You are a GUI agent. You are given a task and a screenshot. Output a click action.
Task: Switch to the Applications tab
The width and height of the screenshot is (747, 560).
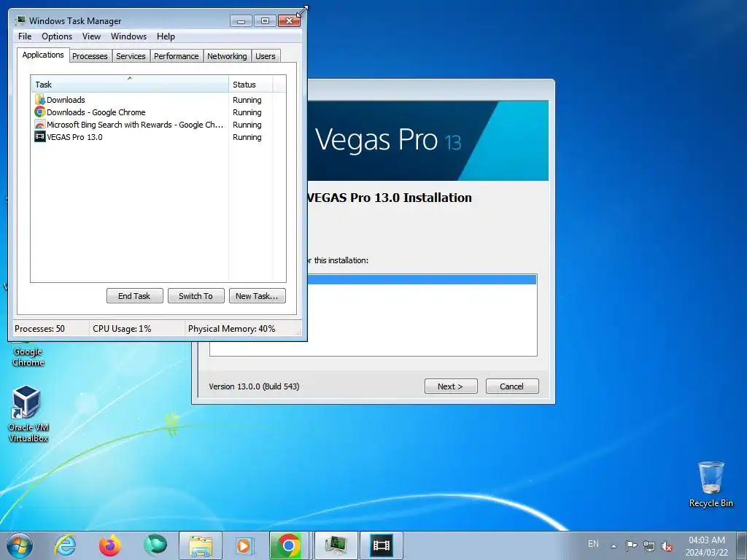[x=43, y=55]
